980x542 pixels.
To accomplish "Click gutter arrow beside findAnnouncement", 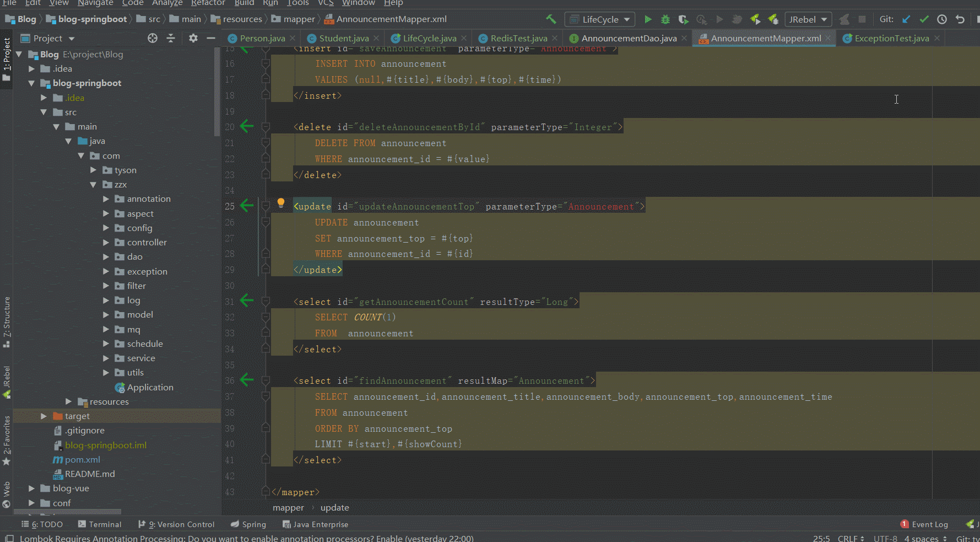I will (x=247, y=380).
